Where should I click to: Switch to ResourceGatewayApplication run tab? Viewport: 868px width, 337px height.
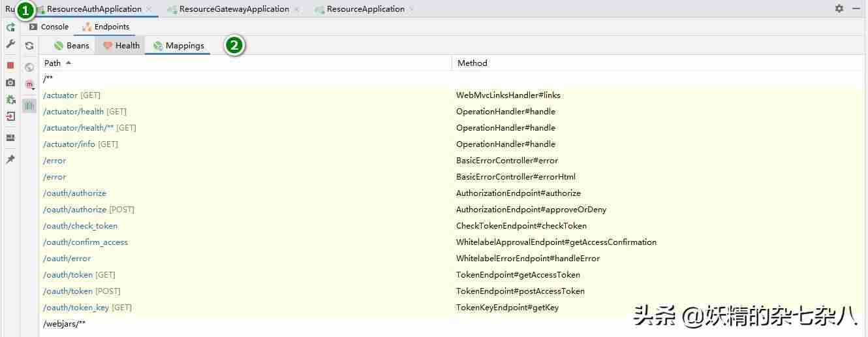point(234,9)
